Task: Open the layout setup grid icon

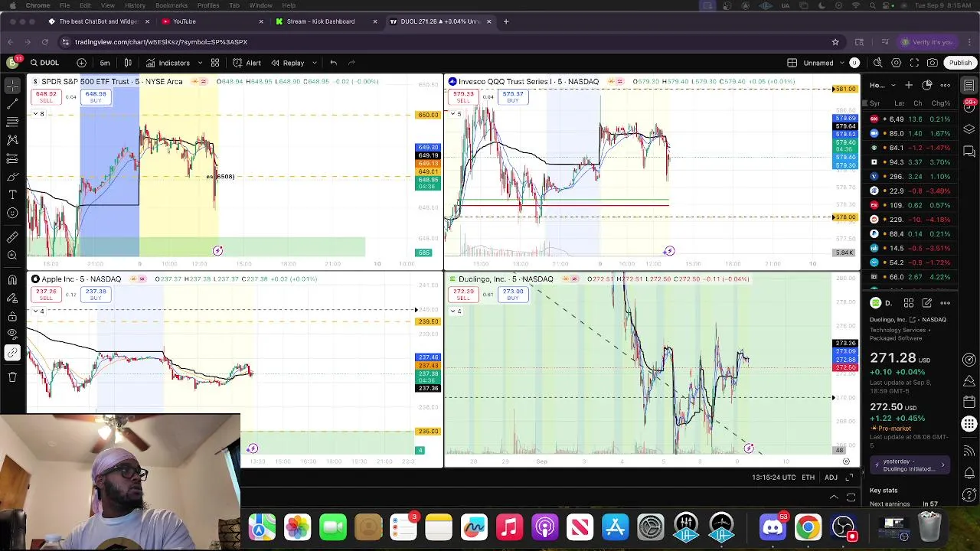Action: pyautogui.click(x=792, y=63)
